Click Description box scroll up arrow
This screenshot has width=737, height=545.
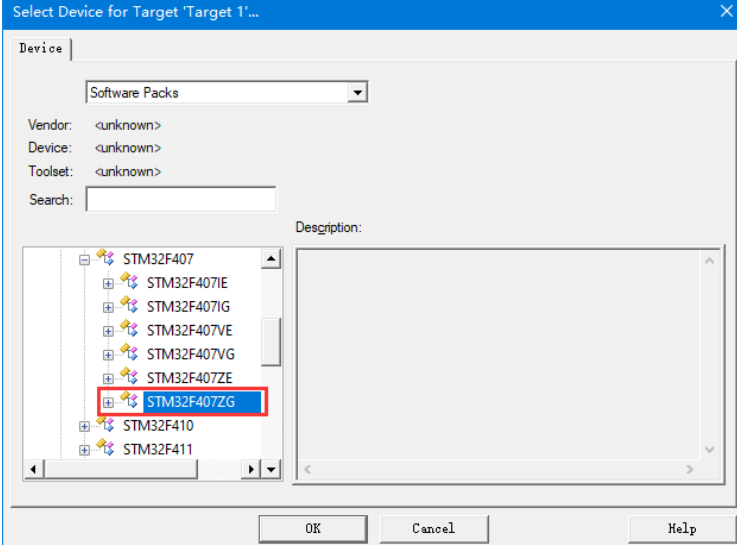click(x=709, y=260)
